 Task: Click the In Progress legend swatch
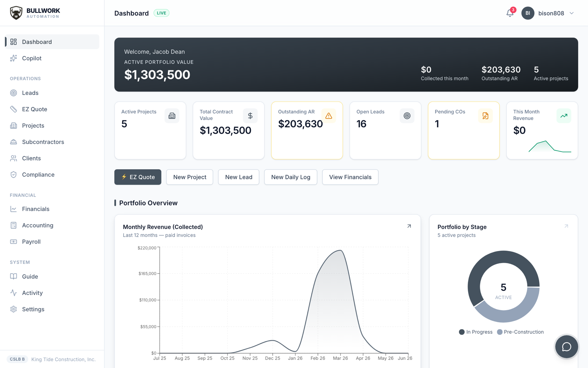click(x=462, y=332)
